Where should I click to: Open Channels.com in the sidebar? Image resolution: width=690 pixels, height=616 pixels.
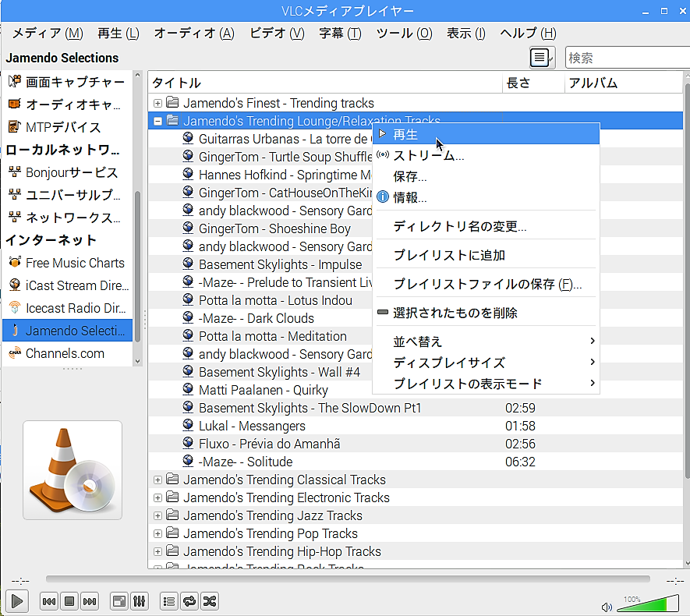pos(67,353)
